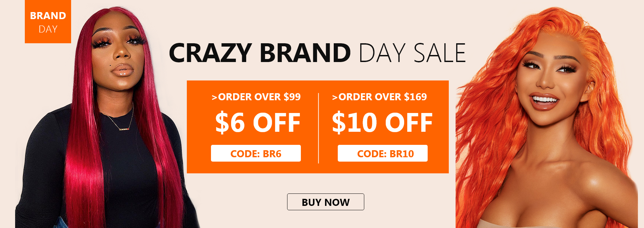Click the arrow before ORDER OVER $99
The height and width of the screenshot is (228, 644).
tap(214, 98)
